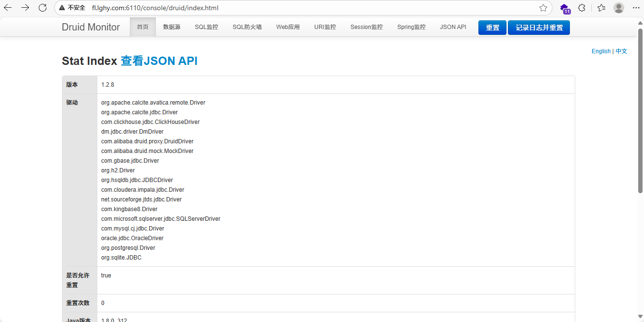This screenshot has height=322, width=644.
Task: Click the dm.jdbc.driver.DmDriver entry
Action: 132,132
